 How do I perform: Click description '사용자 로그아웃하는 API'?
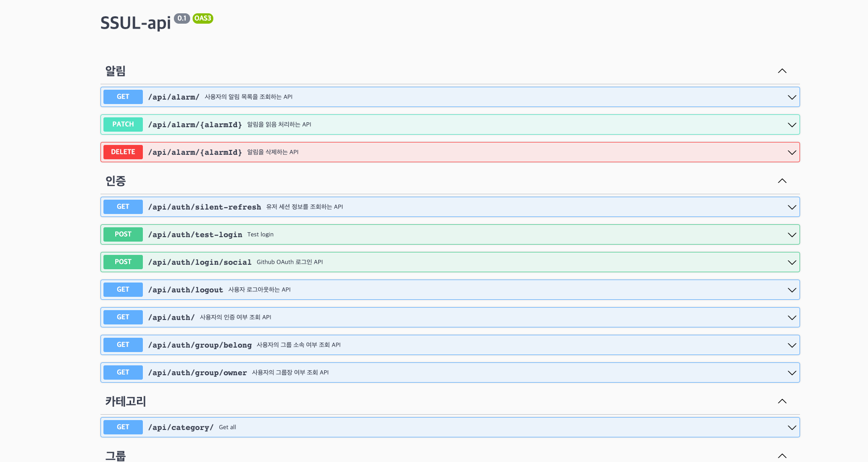pos(260,289)
